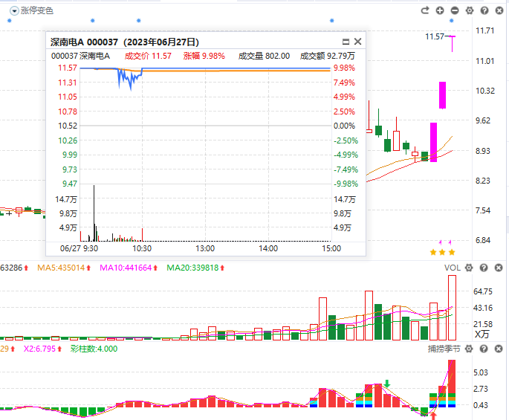Open 捕捞季节 panel help icon
This screenshot has height=420, width=509.
pos(484,349)
